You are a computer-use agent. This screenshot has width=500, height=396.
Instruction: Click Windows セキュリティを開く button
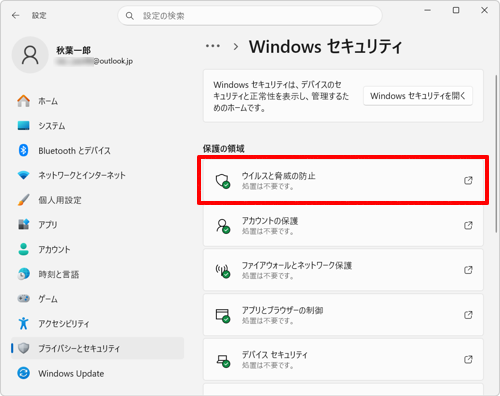[x=418, y=96]
